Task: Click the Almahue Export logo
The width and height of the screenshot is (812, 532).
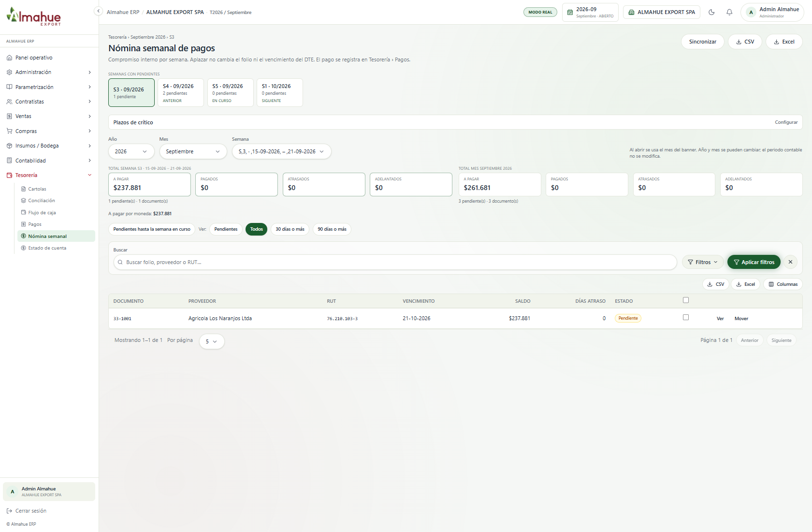Action: (34, 17)
